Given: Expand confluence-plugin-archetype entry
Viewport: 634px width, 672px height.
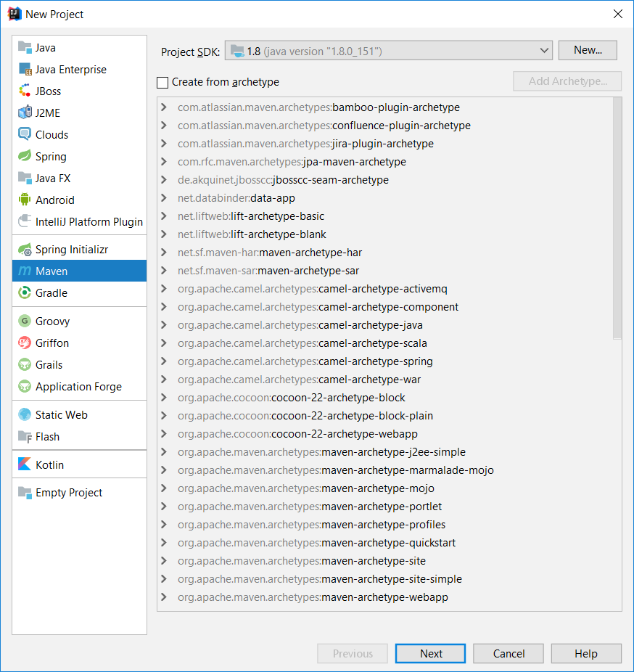Looking at the screenshot, I should (x=164, y=125).
